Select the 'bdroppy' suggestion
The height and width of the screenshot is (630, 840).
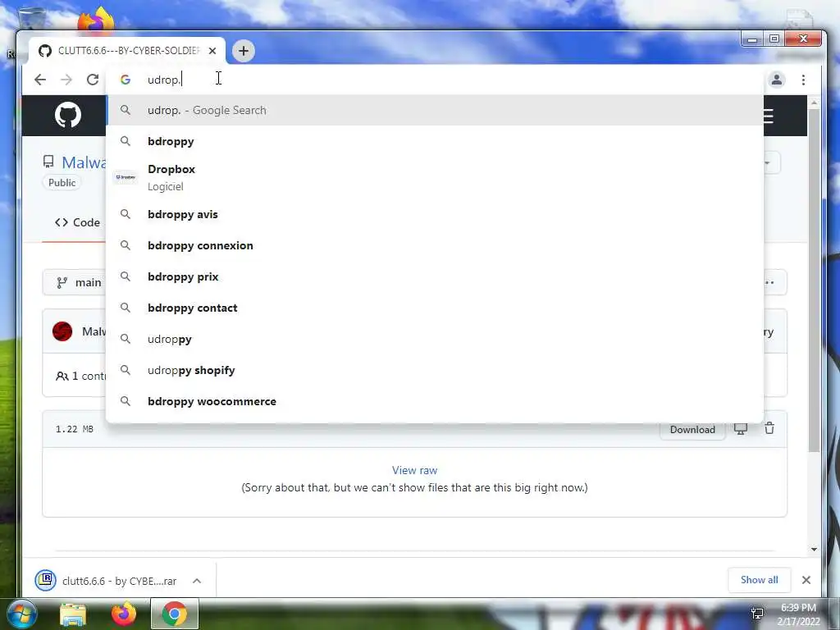click(435, 141)
